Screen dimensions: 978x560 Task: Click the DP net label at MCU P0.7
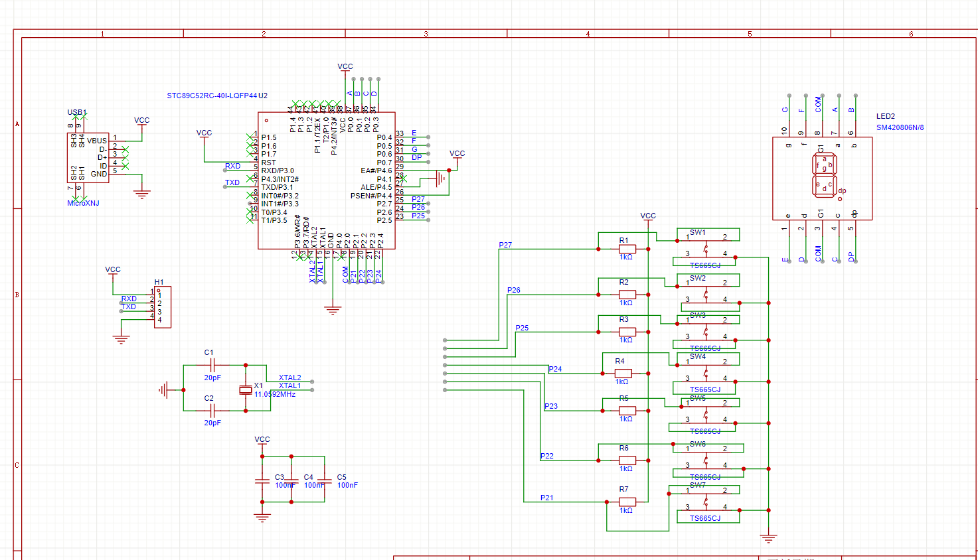pyautogui.click(x=416, y=157)
